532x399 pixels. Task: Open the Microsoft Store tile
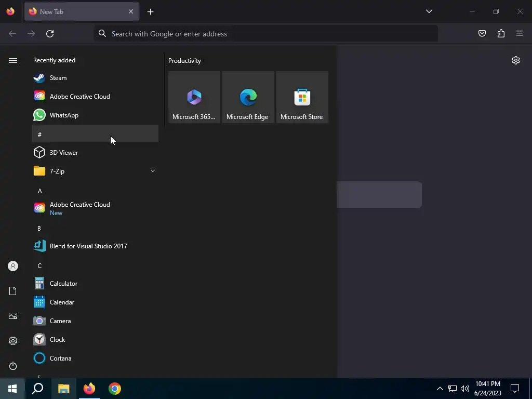[302, 97]
